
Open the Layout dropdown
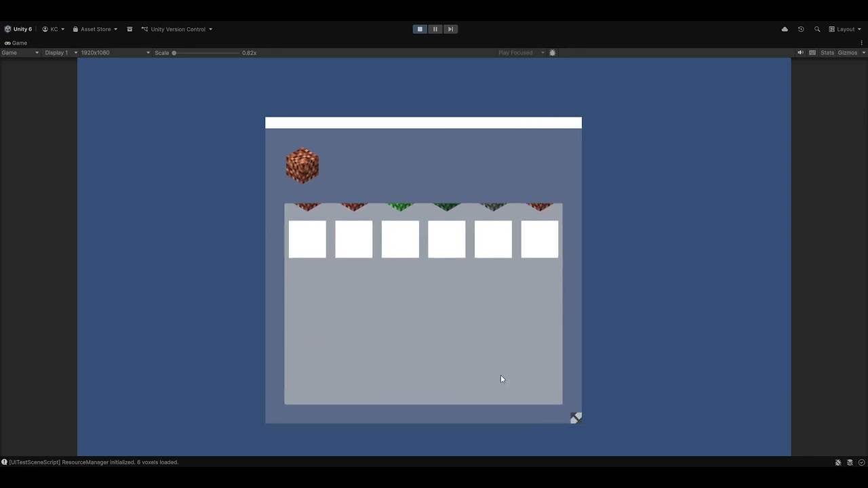click(845, 29)
